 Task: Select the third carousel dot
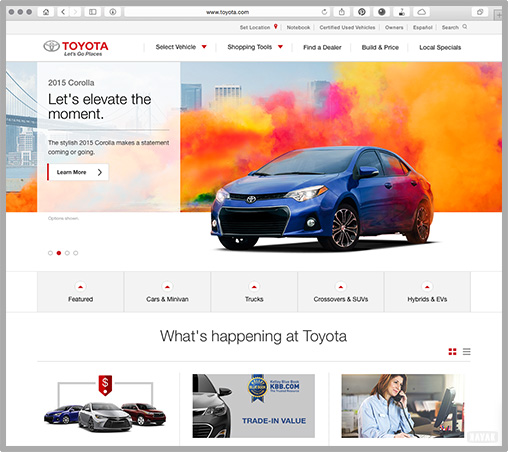pyautogui.click(x=67, y=253)
